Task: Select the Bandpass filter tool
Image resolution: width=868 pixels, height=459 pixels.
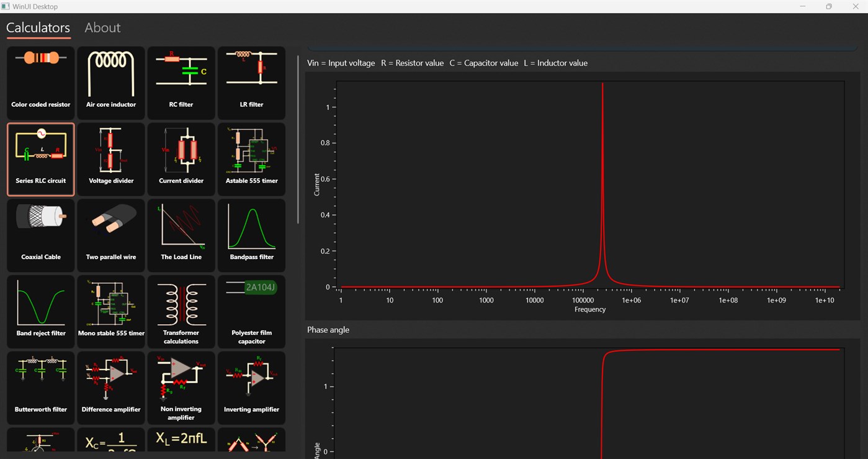Action: [251, 235]
